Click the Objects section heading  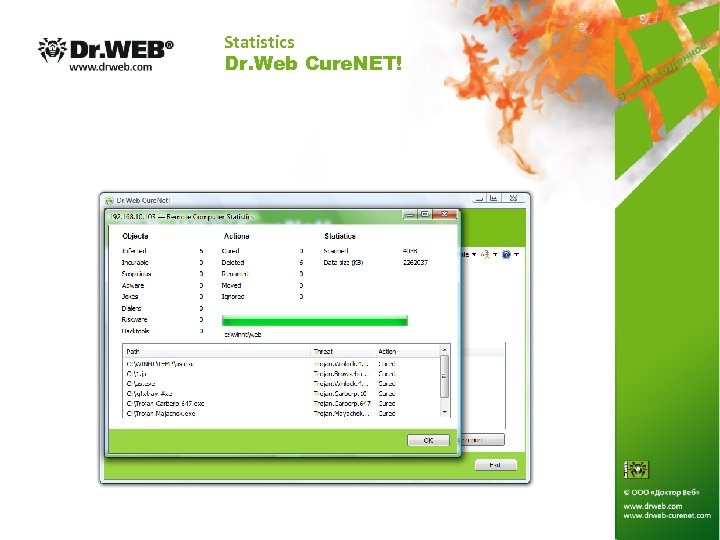coord(135,236)
